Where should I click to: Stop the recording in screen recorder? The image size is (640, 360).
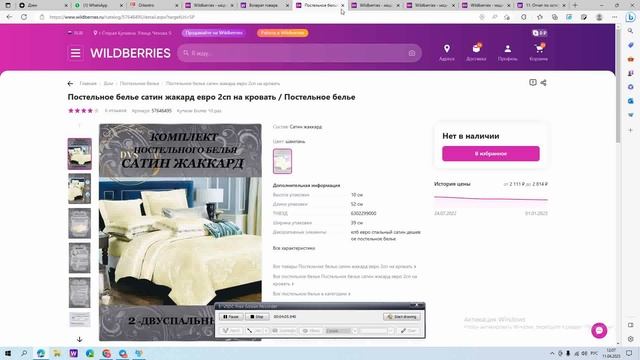pyautogui.click(x=257, y=316)
